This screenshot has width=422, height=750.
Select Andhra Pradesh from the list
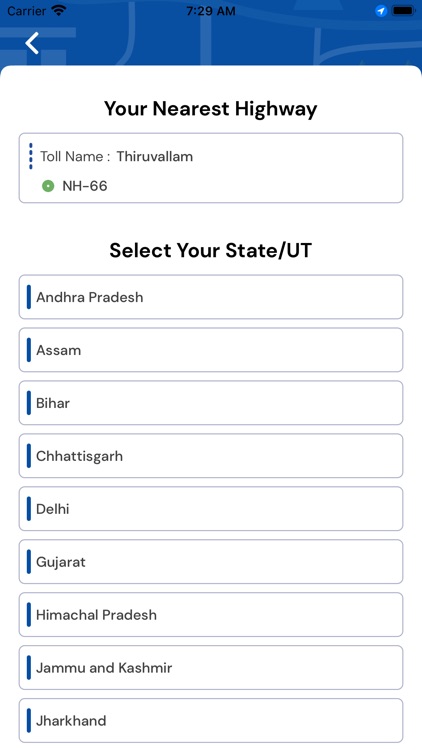[x=211, y=297]
